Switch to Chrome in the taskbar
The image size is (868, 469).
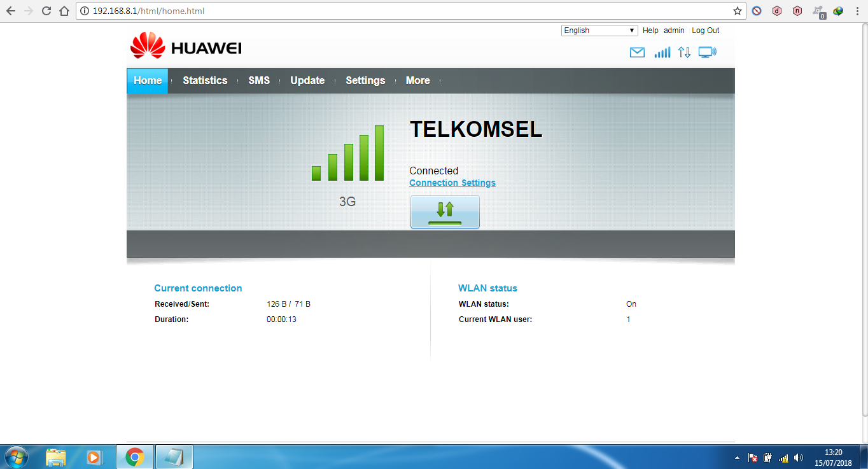pos(134,457)
